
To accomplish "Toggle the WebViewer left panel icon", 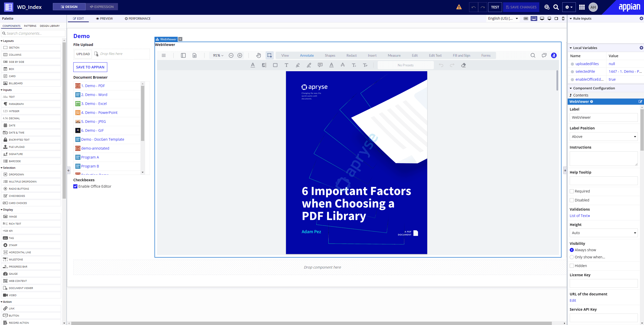I will click(x=183, y=55).
